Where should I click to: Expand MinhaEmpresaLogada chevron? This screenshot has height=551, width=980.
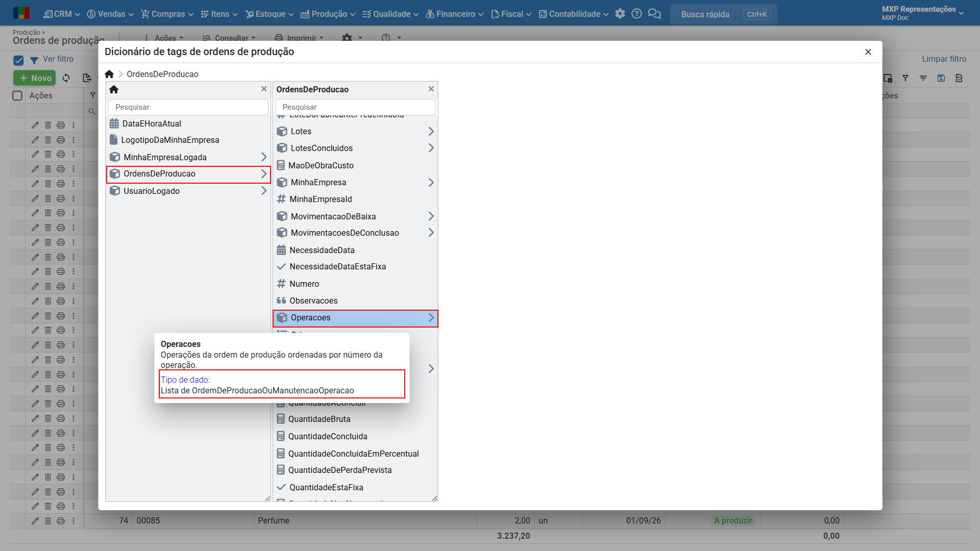264,157
